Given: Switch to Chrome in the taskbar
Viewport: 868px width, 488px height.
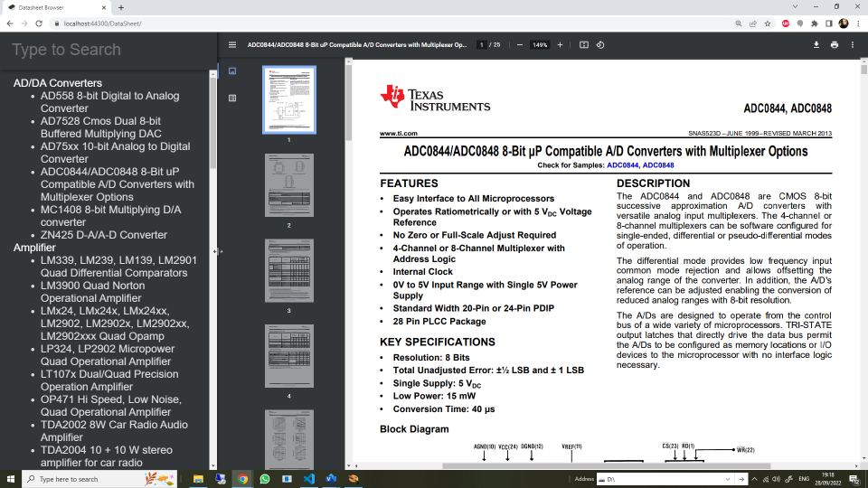Looking at the screenshot, I should 242,479.
